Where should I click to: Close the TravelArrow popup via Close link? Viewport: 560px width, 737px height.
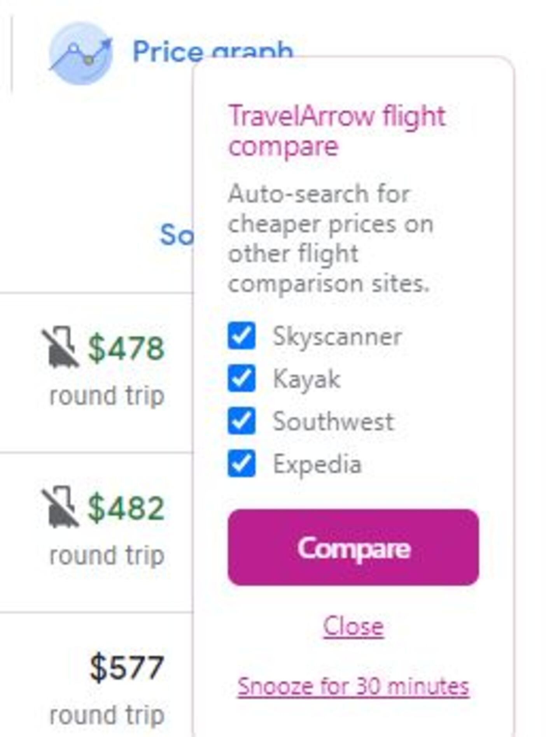353,626
